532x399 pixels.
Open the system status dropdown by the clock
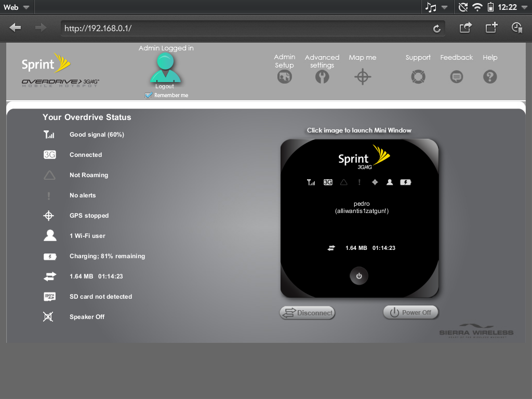[x=525, y=7]
